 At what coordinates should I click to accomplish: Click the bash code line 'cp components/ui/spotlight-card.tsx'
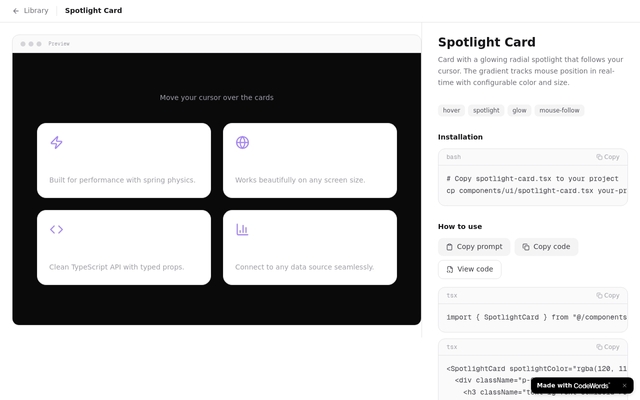coord(536,191)
